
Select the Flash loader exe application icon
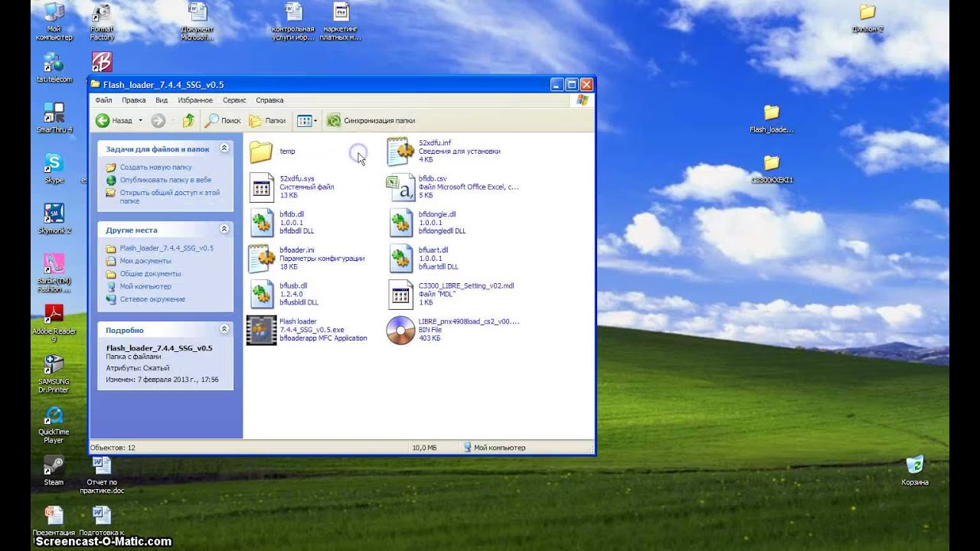point(261,330)
